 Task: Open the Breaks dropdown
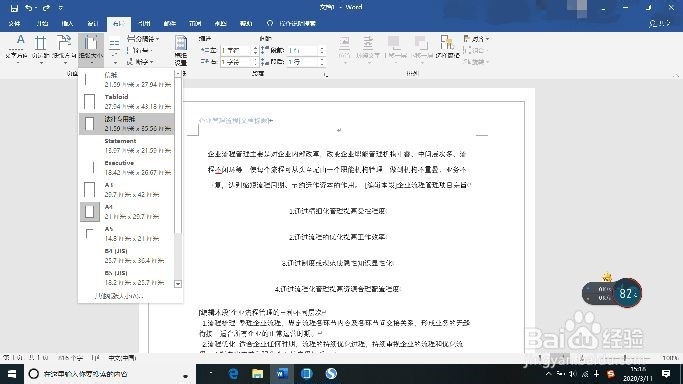[x=142, y=39]
